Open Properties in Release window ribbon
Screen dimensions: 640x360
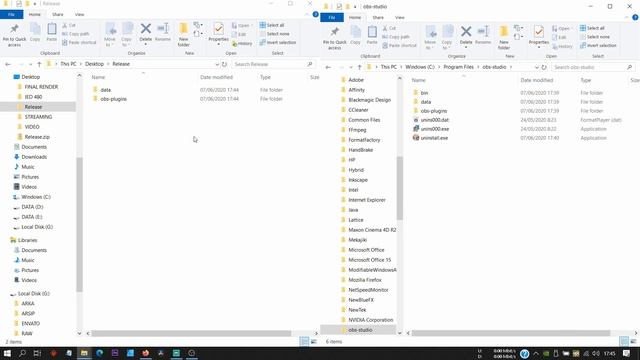tap(218, 32)
